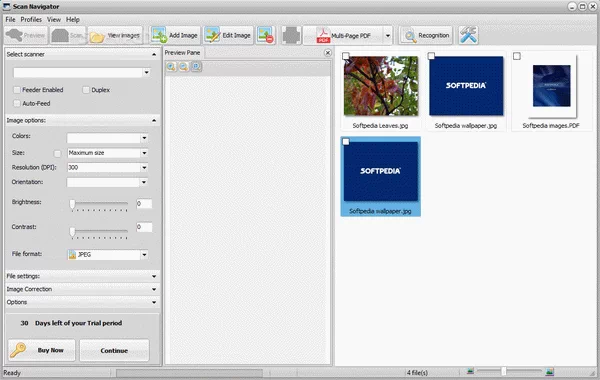
Task: Open the File menu
Action: coord(10,20)
